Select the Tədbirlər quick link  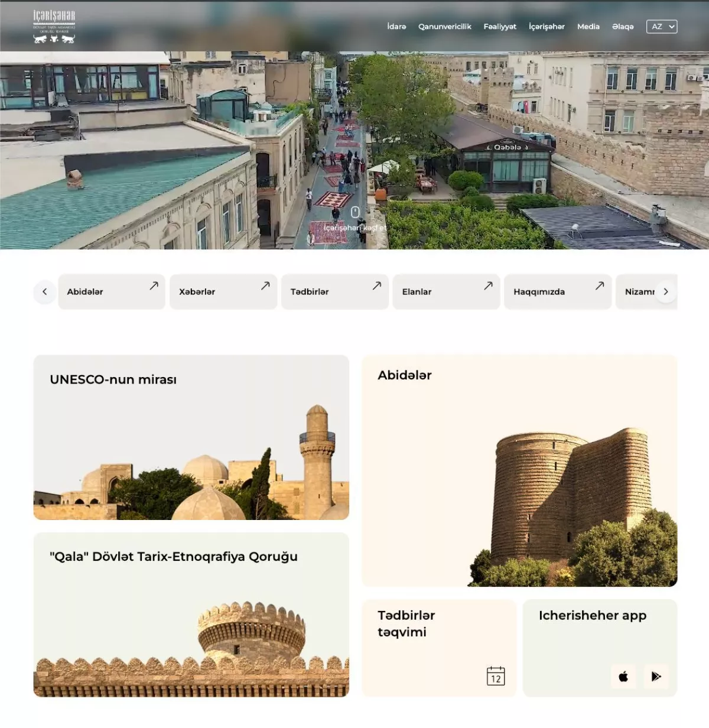coord(335,291)
